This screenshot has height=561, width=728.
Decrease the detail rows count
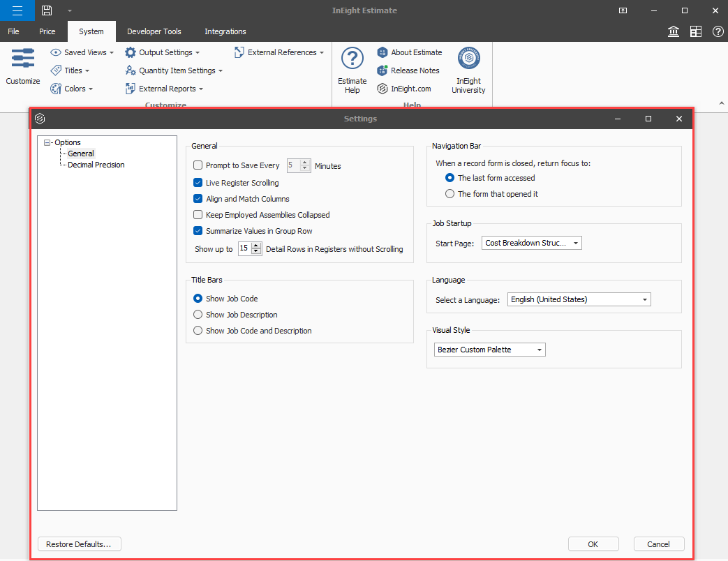point(256,251)
